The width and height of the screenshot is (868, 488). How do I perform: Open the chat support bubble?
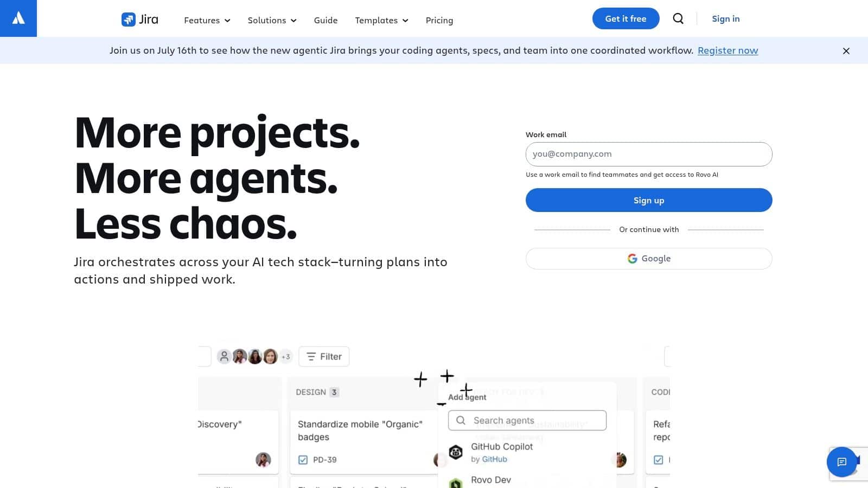click(x=841, y=462)
